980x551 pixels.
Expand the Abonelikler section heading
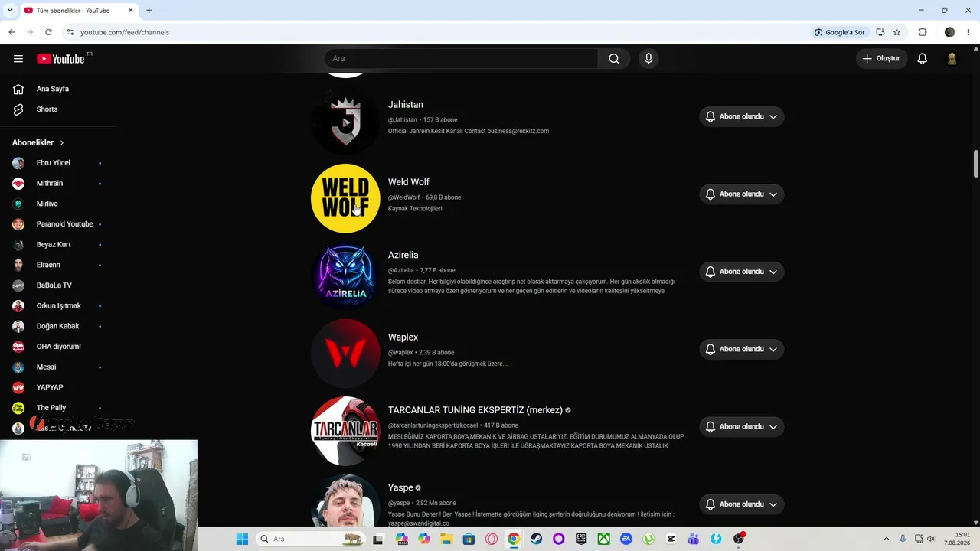point(38,142)
